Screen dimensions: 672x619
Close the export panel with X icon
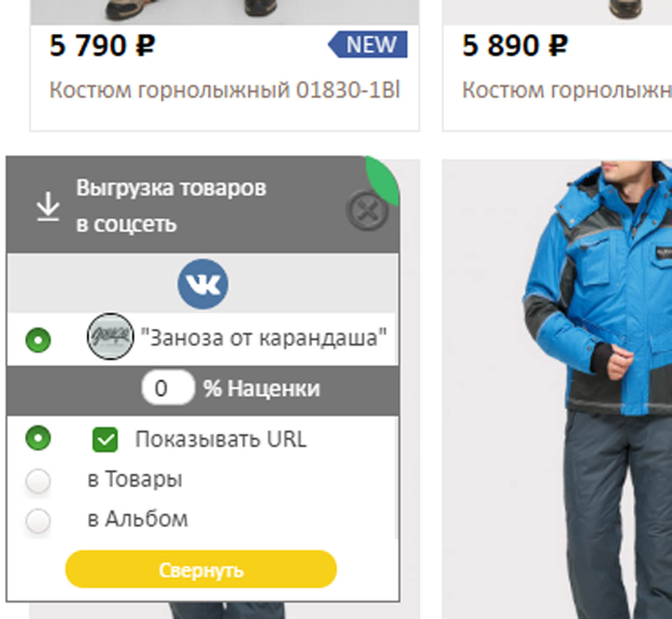coord(367,210)
